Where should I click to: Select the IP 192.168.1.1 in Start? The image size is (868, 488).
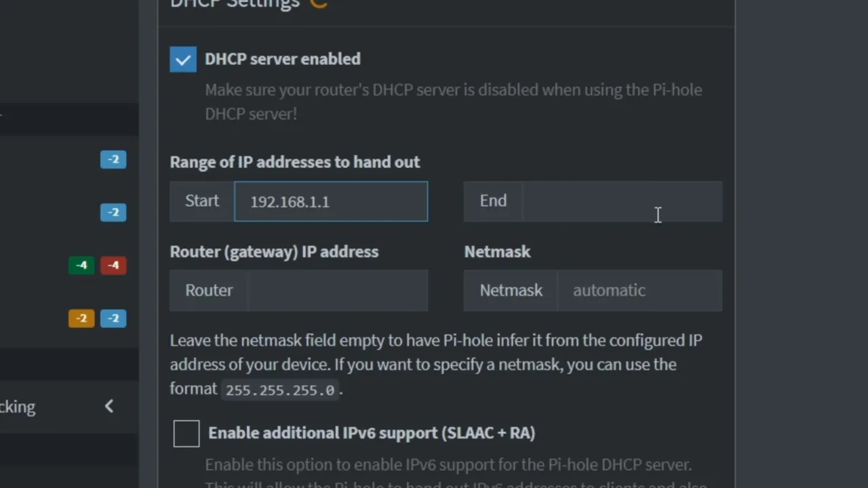tap(290, 201)
